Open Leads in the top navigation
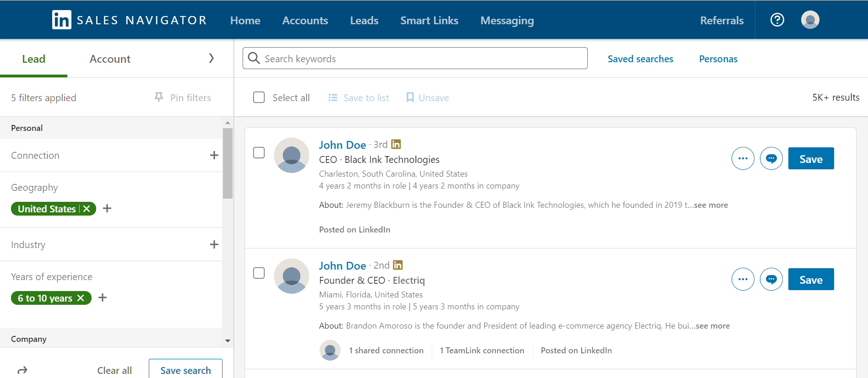868x378 pixels. [x=364, y=20]
